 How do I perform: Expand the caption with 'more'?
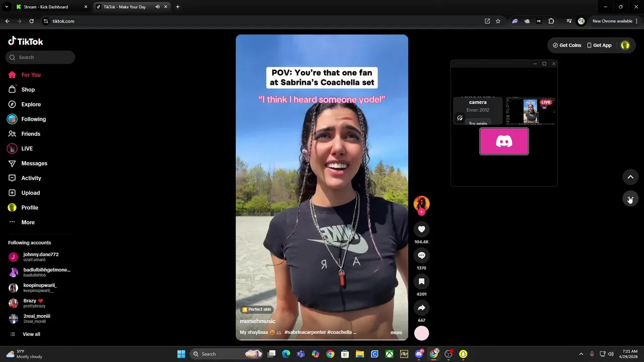[396, 332]
